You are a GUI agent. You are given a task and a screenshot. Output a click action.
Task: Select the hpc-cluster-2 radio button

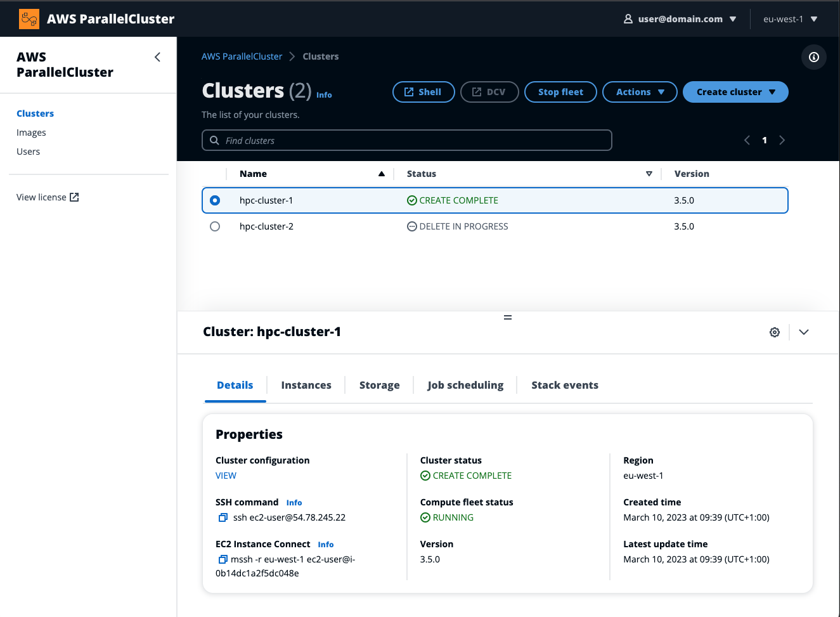click(215, 226)
